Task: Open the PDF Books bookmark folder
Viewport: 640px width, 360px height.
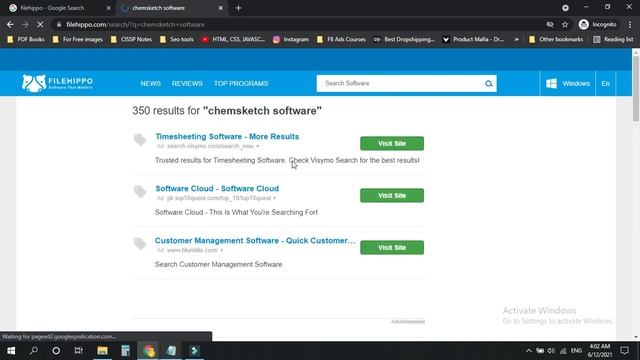Action: tap(26, 39)
